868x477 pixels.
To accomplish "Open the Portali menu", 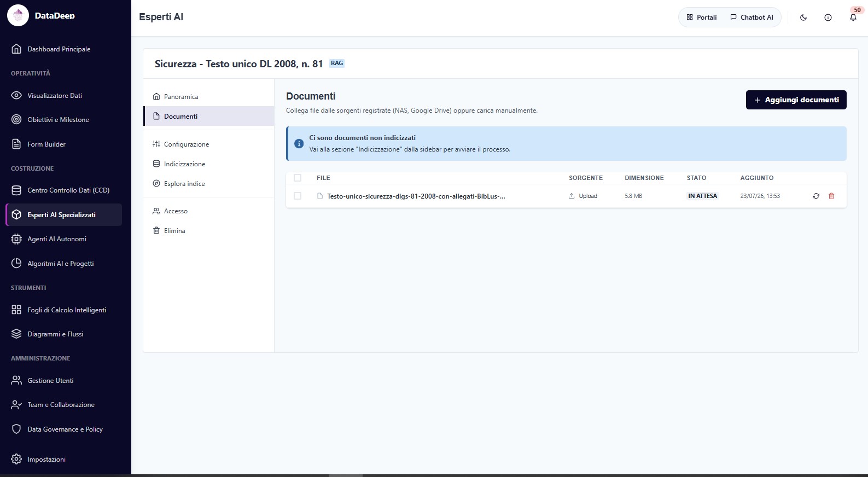I will (x=702, y=18).
